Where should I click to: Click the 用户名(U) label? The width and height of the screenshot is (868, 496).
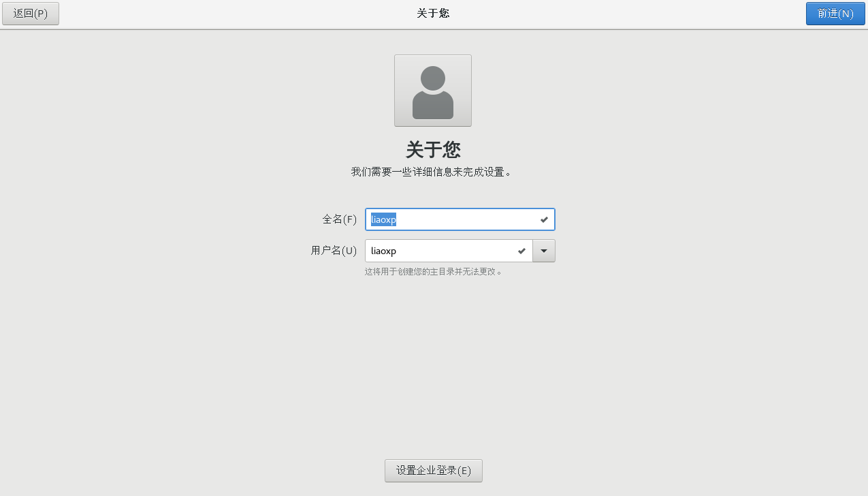coord(334,251)
